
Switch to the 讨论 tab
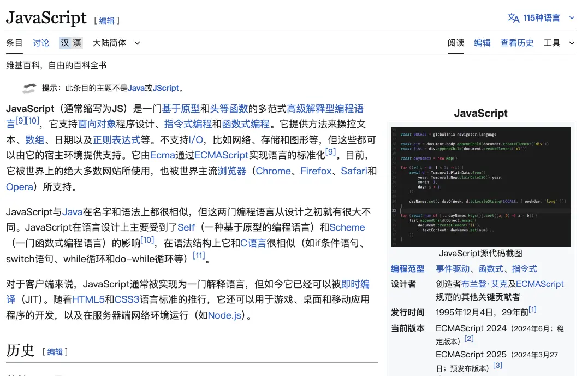point(40,43)
